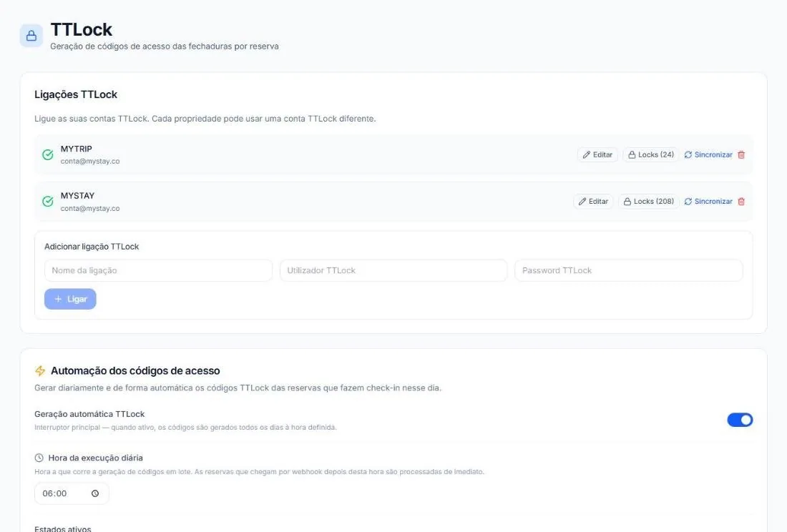Focus the Utilizador TTLock field
Image resolution: width=787 pixels, height=532 pixels.
coord(393,271)
